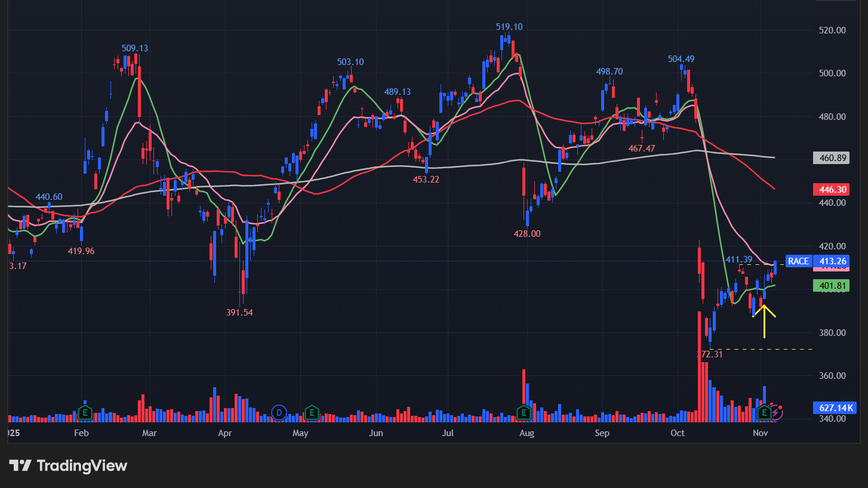
Task: Open the November earnings E marker
Action: click(764, 412)
